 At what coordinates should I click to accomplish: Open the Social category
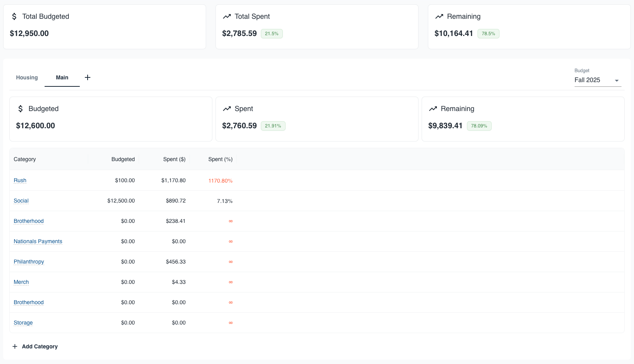click(x=21, y=201)
